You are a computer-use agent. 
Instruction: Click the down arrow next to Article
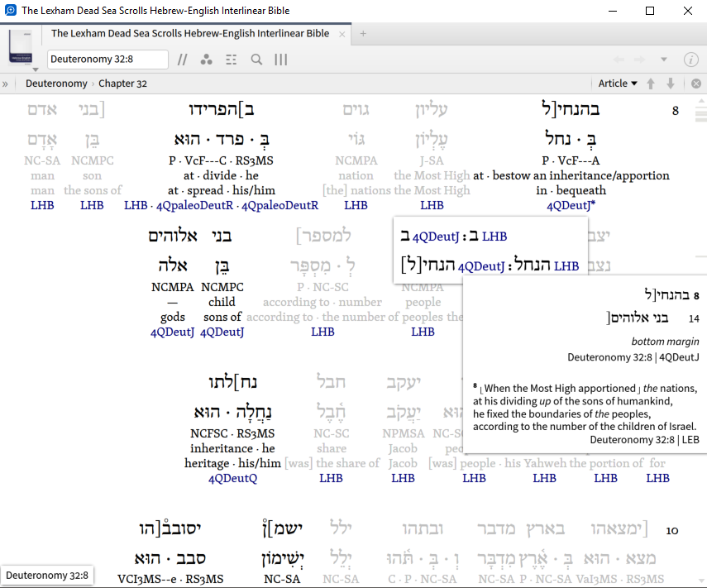(x=670, y=84)
